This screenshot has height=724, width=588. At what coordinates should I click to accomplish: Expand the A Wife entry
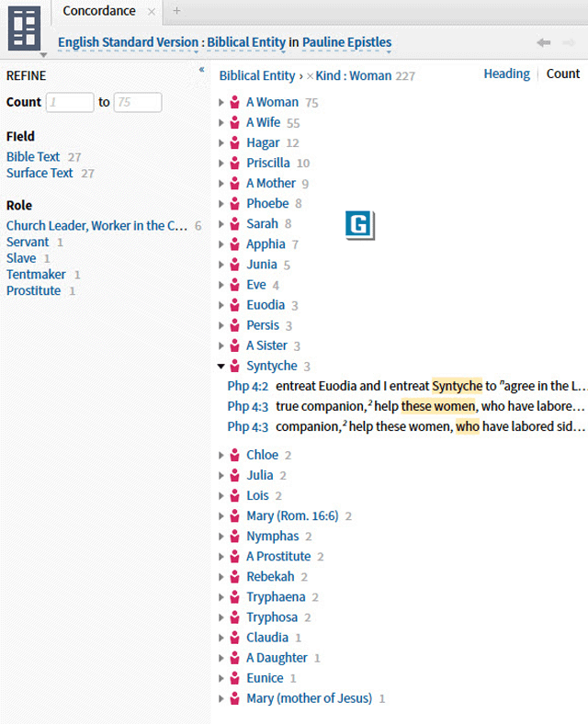pyautogui.click(x=221, y=123)
